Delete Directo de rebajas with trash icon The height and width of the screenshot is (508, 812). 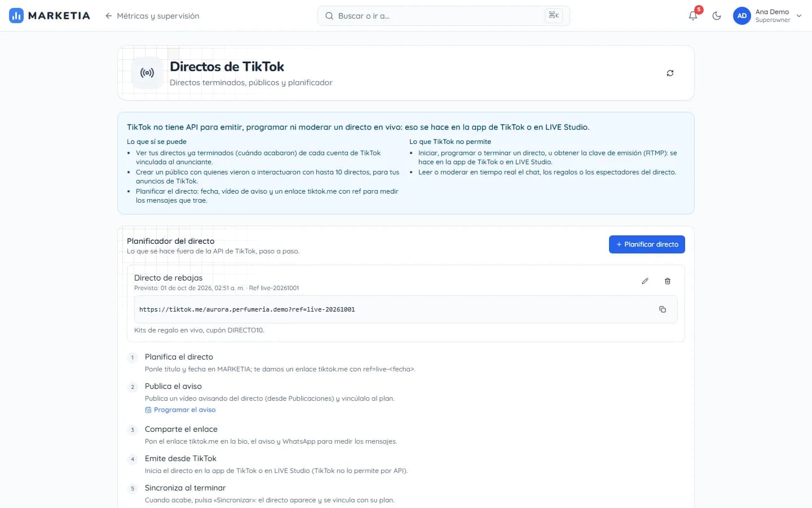[668, 281]
